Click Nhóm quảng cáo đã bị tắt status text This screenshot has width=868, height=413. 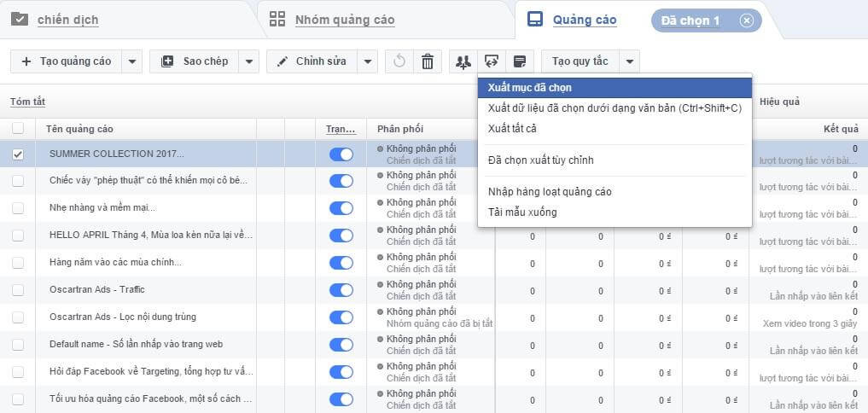tap(440, 323)
